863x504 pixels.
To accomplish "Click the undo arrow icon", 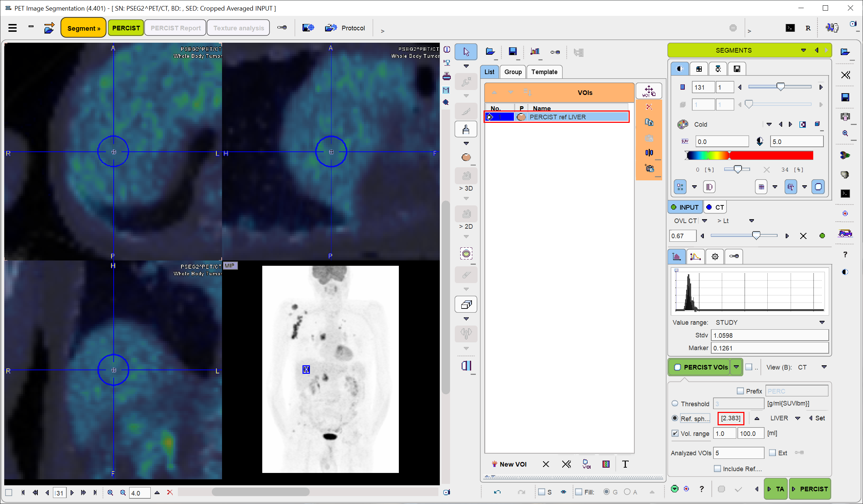I will click(497, 492).
